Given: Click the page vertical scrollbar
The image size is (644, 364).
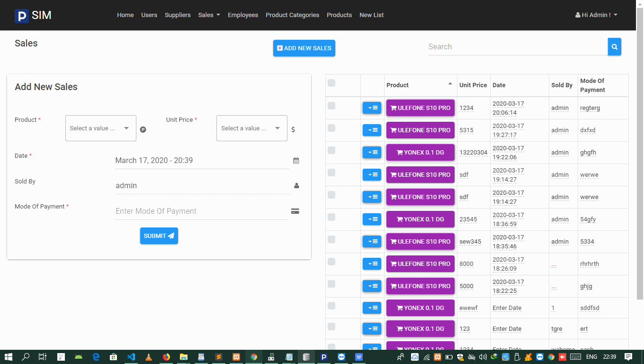Looking at the screenshot, I should pos(640,154).
